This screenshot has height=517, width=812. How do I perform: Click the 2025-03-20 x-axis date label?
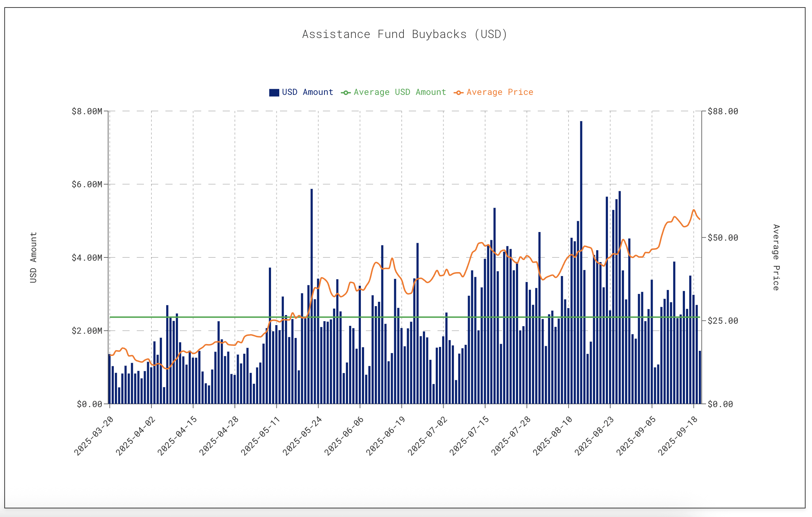[94, 436]
